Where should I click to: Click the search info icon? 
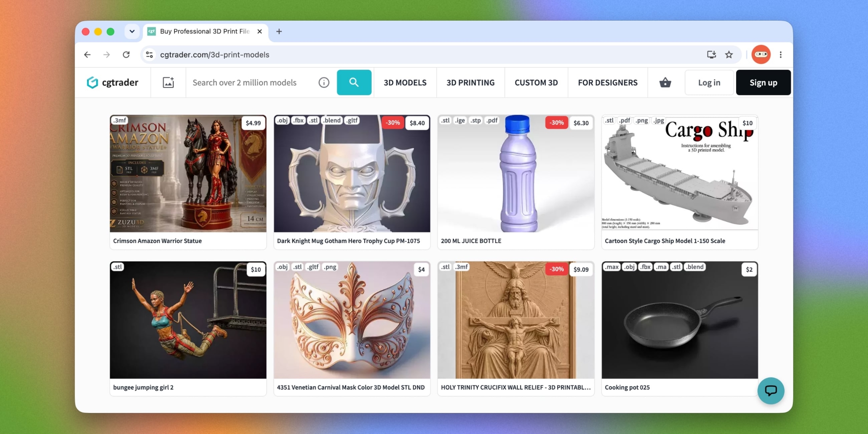[x=324, y=82]
